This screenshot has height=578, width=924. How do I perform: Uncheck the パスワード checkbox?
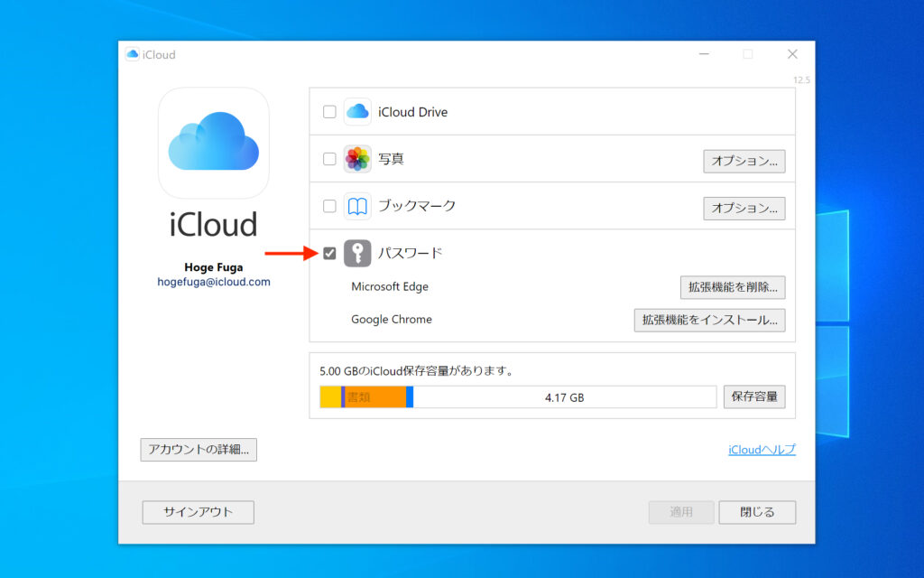pyautogui.click(x=329, y=254)
